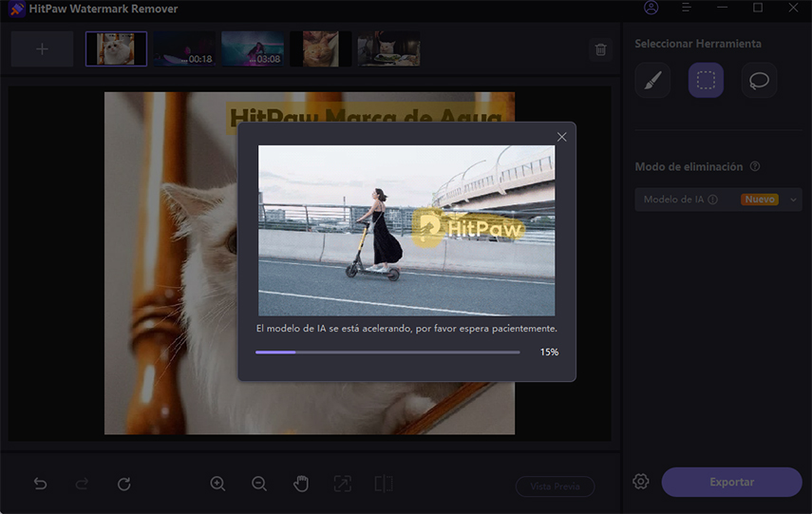Maximize the HitPaw window
The image size is (812, 514).
(758, 8)
